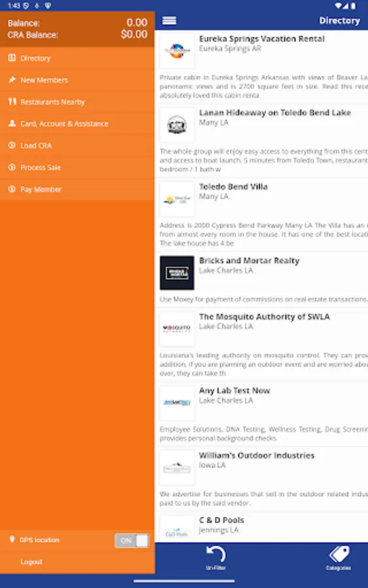Click the status bar Wi-Fi icon
Screen dimensions: 368x588
(x=339, y=6)
